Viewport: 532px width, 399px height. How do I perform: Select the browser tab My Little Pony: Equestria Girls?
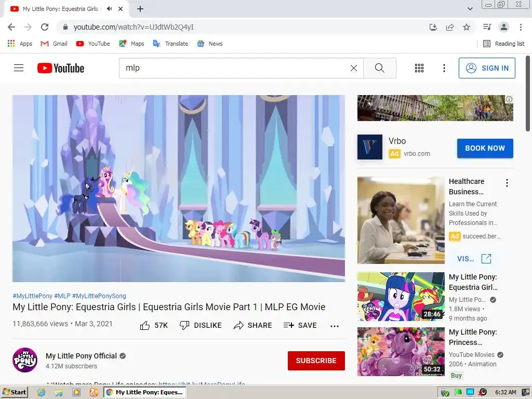coord(60,9)
